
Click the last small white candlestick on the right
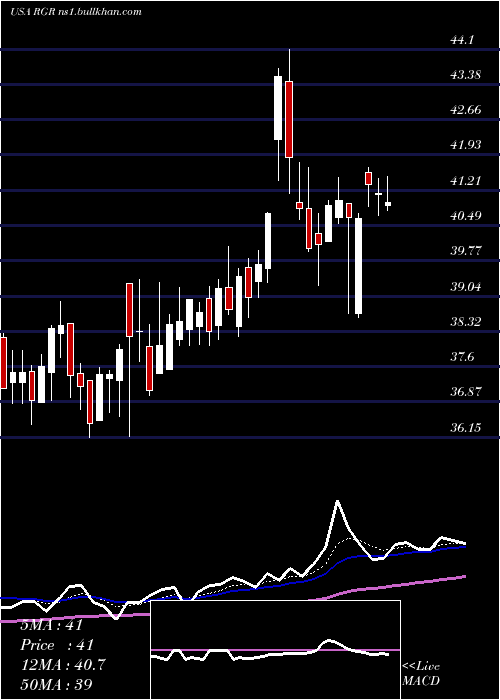coord(388,204)
